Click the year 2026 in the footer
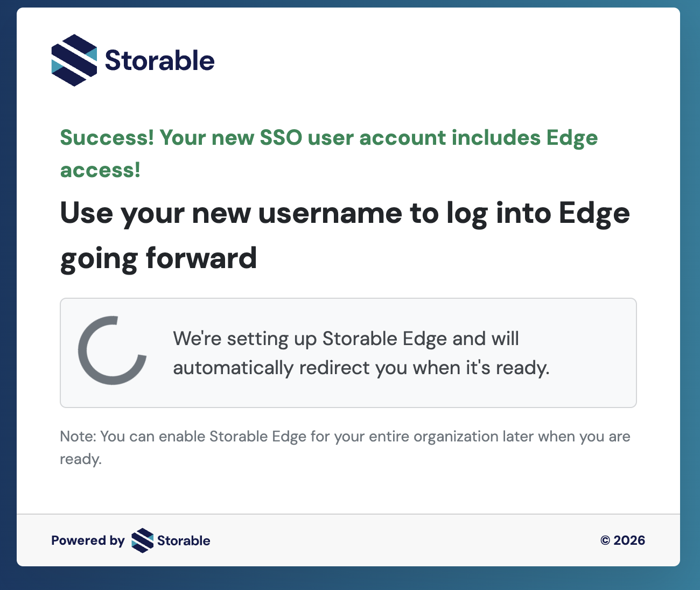Screen dimensions: 700x590 (x=629, y=540)
